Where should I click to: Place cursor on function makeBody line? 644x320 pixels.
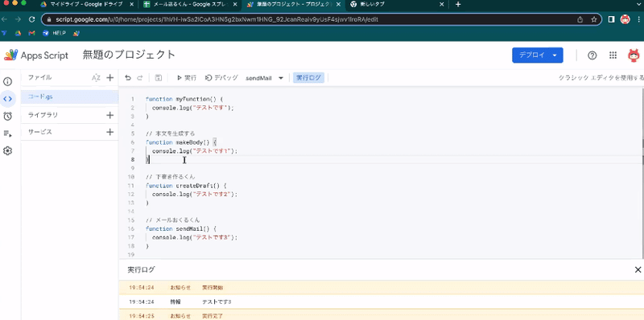tap(180, 142)
